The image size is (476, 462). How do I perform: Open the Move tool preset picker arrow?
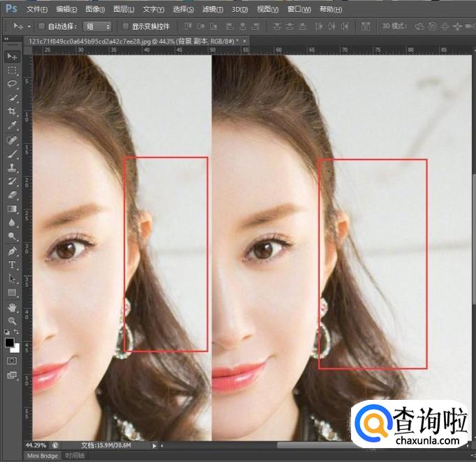[x=29, y=27]
